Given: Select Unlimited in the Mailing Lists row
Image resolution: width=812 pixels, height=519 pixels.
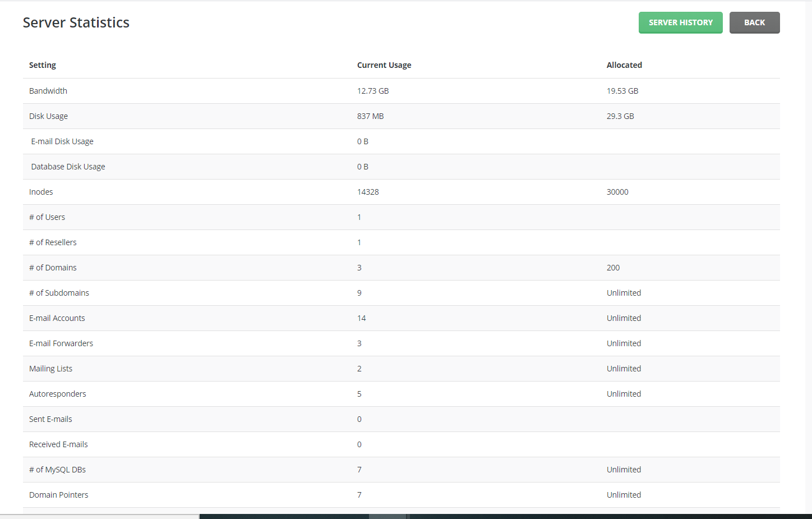Looking at the screenshot, I should (624, 369).
